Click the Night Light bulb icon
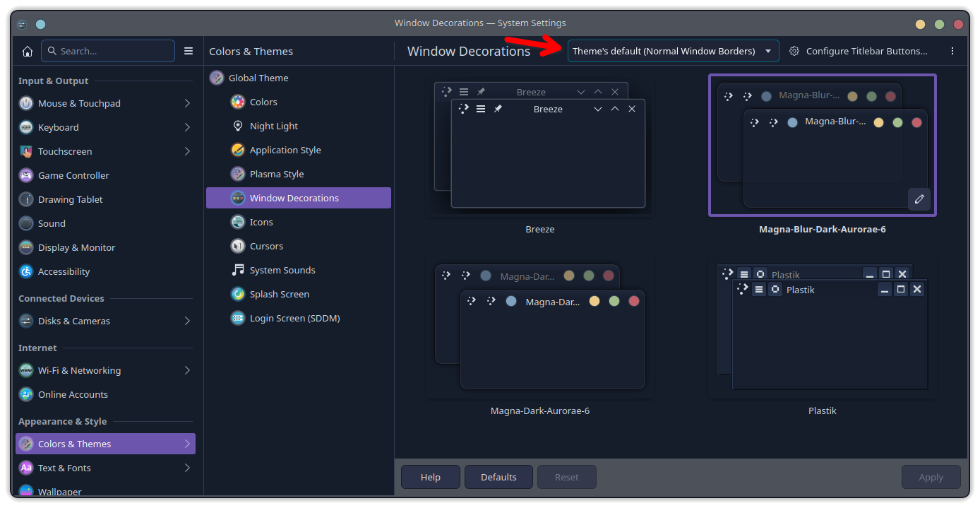 coord(238,126)
